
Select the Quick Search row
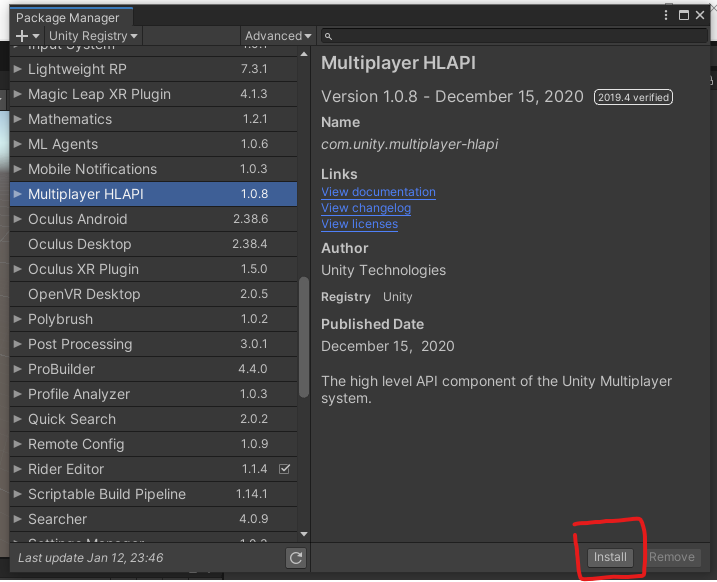point(154,419)
